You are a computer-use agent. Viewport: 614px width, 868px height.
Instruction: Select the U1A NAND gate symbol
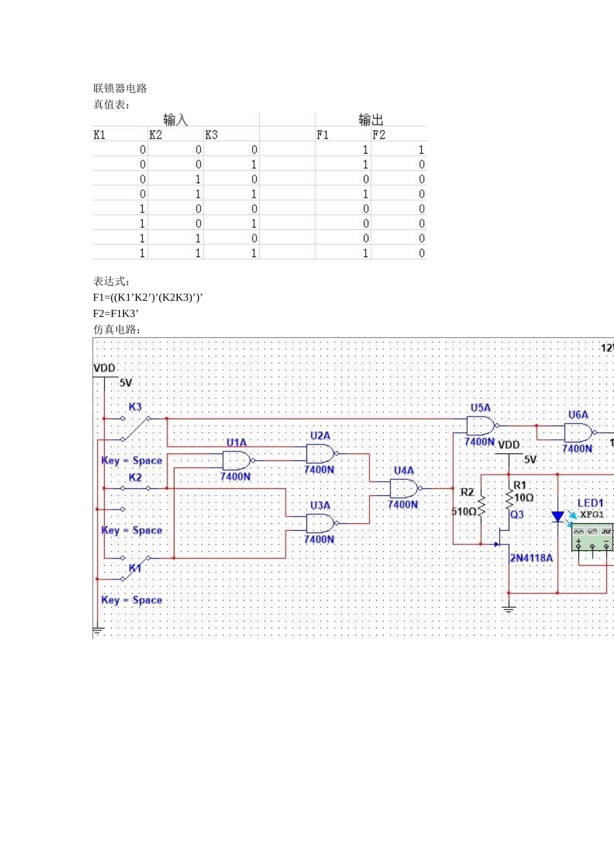(x=238, y=460)
